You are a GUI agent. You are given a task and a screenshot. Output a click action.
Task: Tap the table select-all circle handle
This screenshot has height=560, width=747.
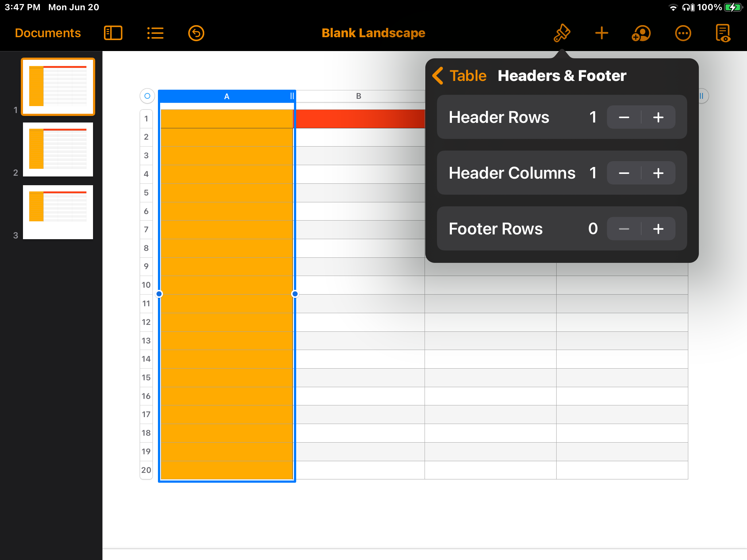(x=147, y=96)
